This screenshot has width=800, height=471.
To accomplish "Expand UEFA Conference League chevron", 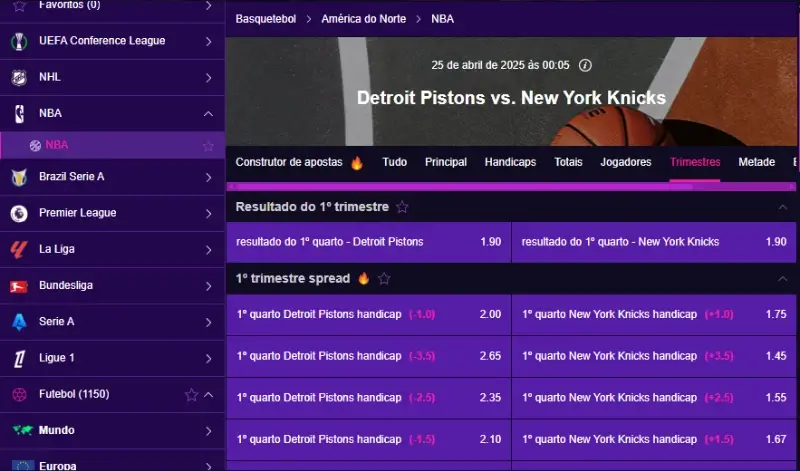I will pyautogui.click(x=208, y=41).
